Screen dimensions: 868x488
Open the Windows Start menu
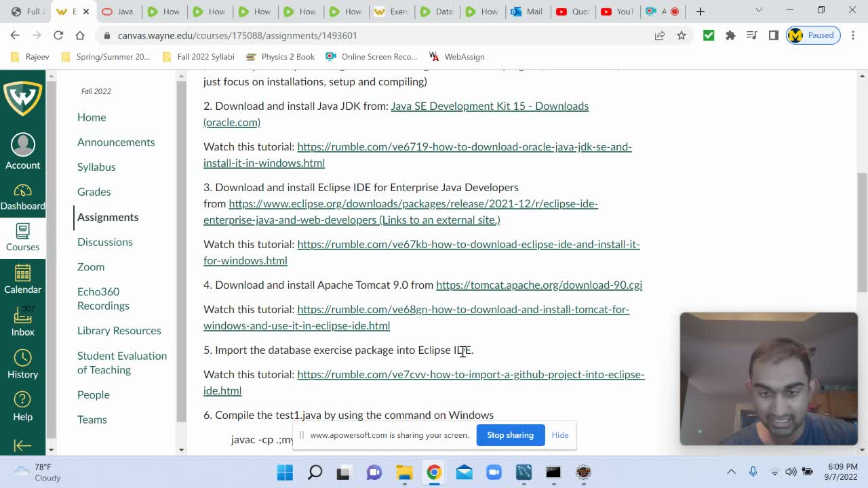pyautogui.click(x=285, y=472)
